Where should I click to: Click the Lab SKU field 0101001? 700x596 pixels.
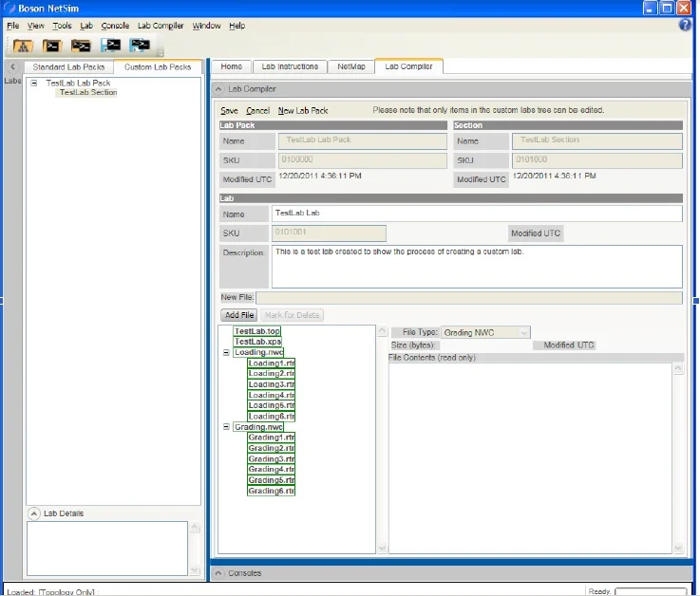tap(329, 233)
